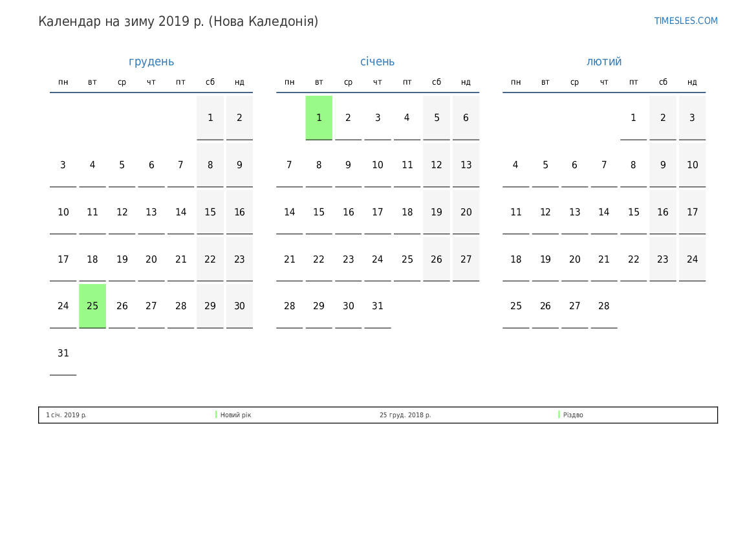Click the green color marker beside 'Новий рік'

click(x=216, y=415)
